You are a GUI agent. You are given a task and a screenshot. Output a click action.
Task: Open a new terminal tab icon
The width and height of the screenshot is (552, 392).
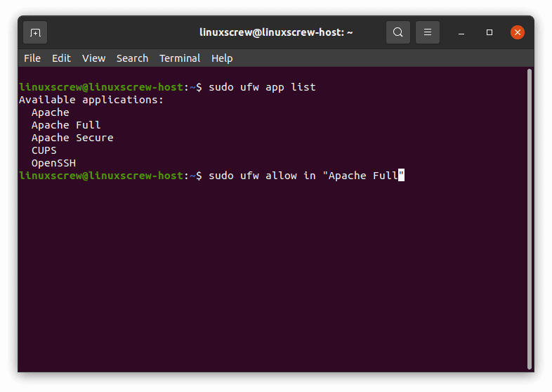click(x=35, y=32)
